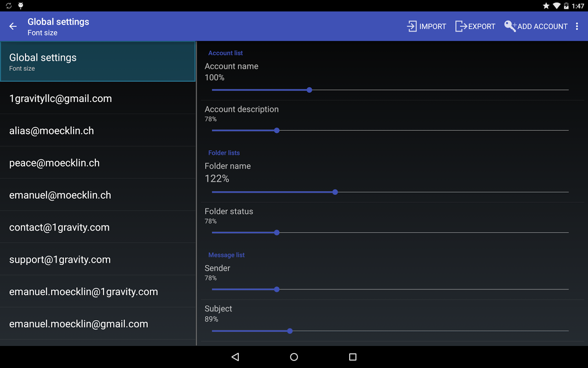
Task: Tap the battery icon in status bar
Action: (x=566, y=6)
